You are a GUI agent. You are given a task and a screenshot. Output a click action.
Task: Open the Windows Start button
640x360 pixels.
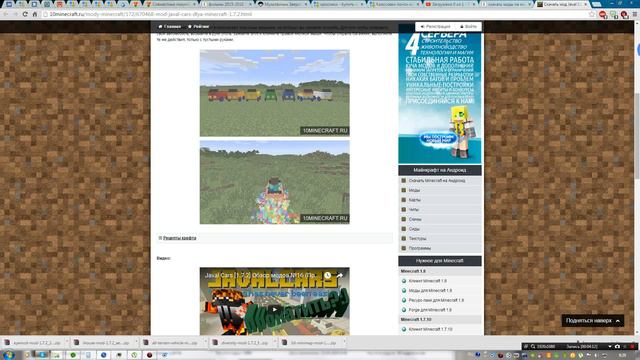pos(9,355)
